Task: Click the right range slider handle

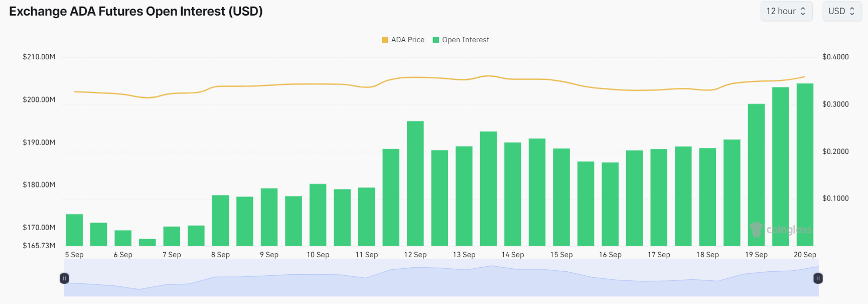Action: pyautogui.click(x=818, y=278)
